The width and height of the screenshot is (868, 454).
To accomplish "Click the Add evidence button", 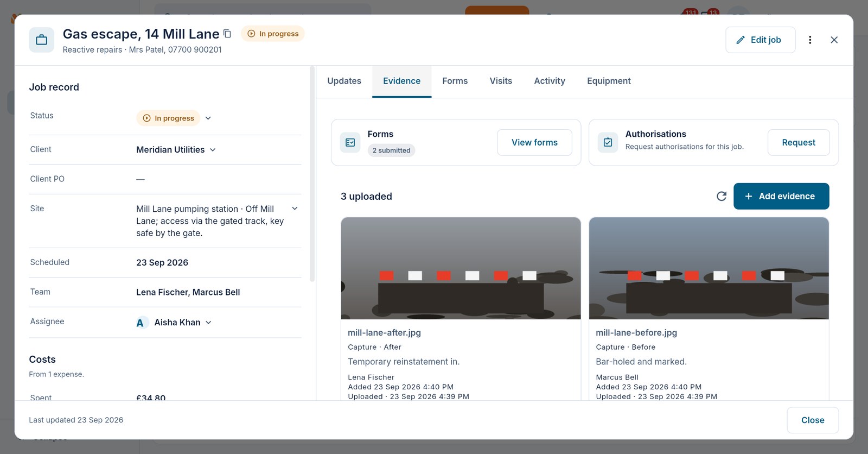I will point(781,196).
